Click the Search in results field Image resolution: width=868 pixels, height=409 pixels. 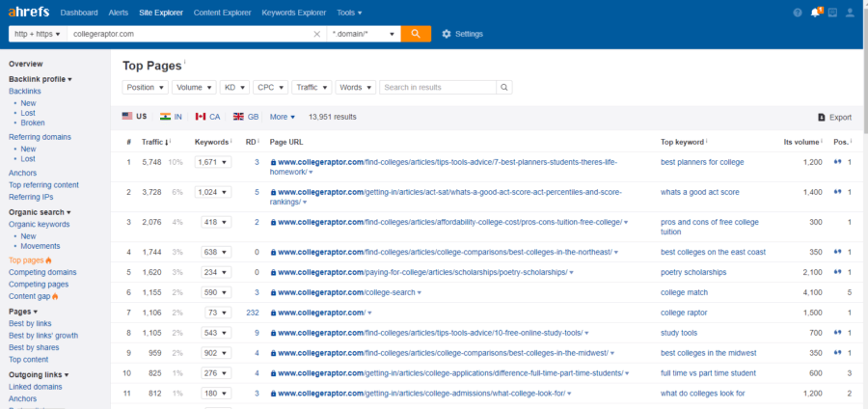click(x=438, y=88)
